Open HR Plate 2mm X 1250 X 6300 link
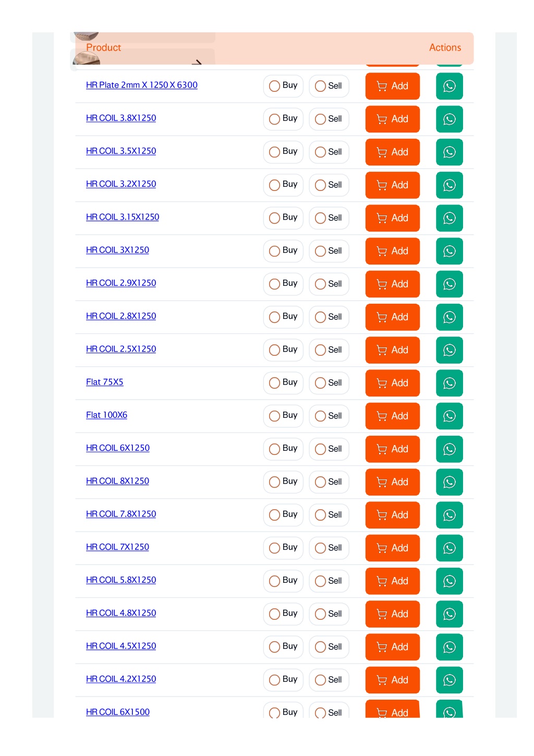This screenshot has height=756, width=534. click(x=142, y=85)
